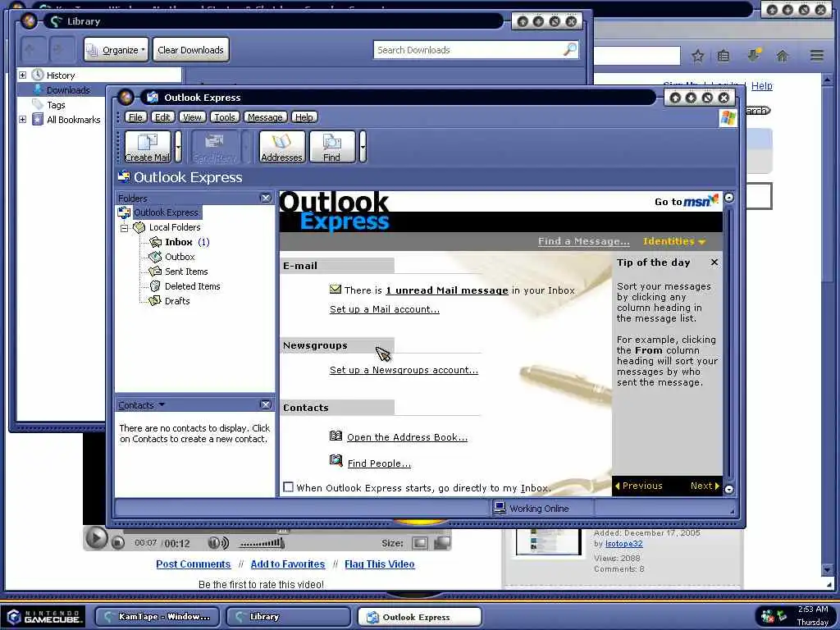840x630 pixels.
Task: Open the Organize dropdown in the Library window
Action: coord(116,50)
